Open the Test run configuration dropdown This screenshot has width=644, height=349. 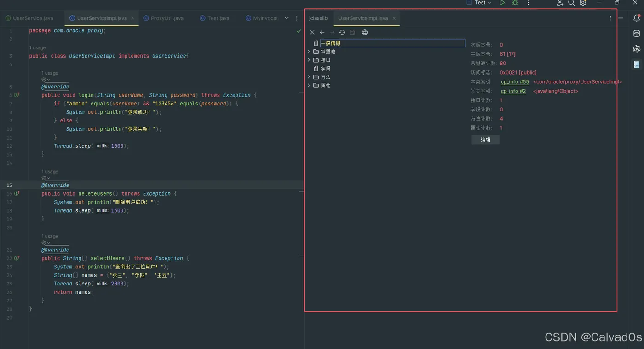tap(479, 3)
